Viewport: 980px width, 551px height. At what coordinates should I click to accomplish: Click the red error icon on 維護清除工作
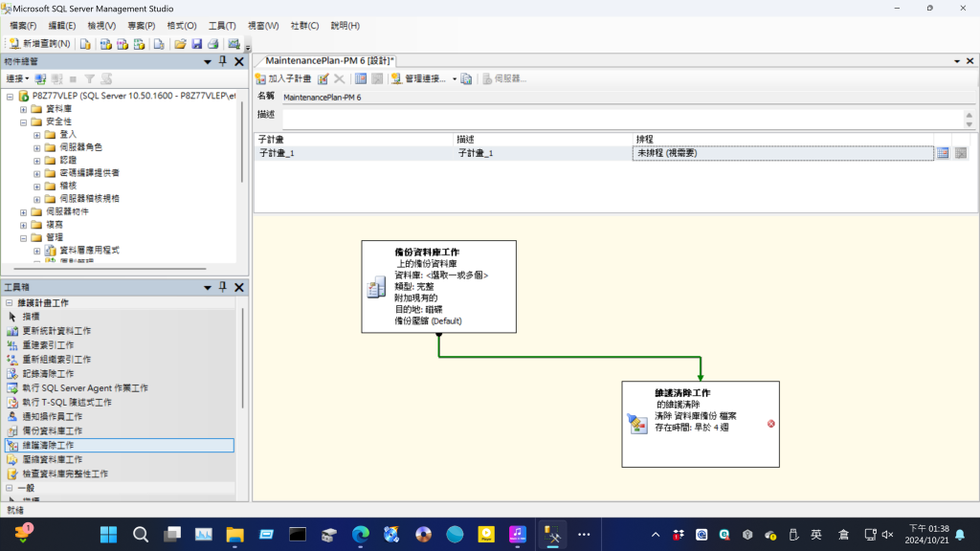[770, 423]
